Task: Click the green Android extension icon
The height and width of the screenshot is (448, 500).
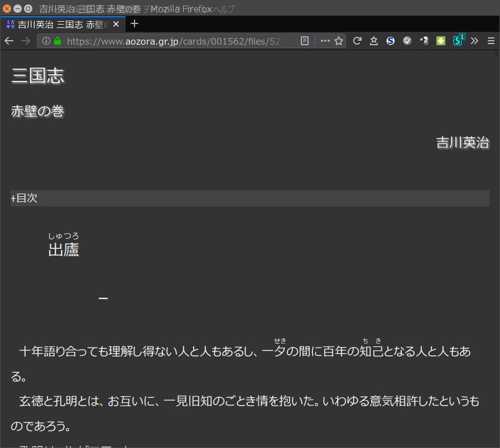Action: click(x=440, y=41)
